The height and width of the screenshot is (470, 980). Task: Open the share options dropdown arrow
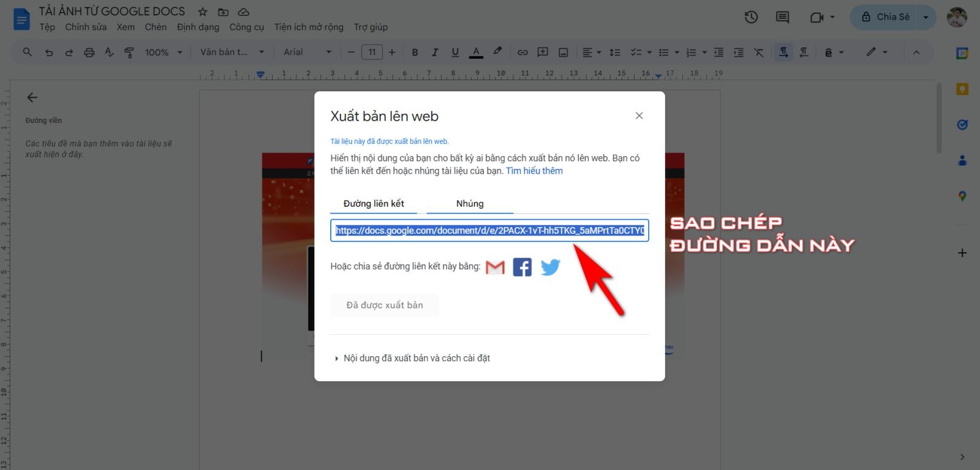pyautogui.click(x=926, y=17)
